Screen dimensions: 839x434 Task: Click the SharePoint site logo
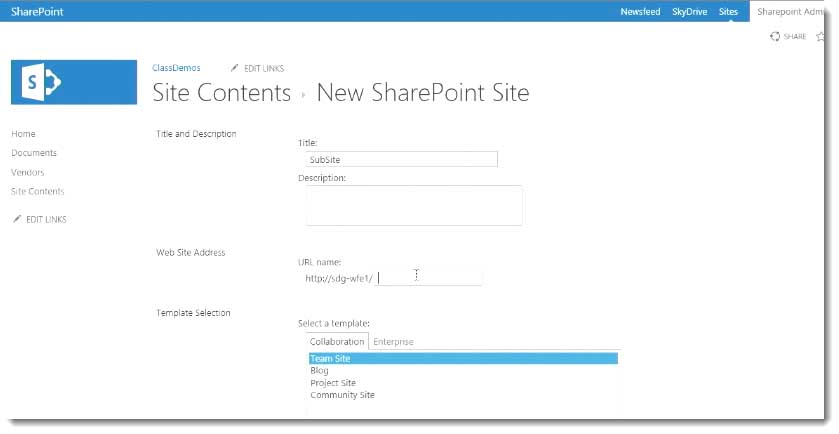[74, 82]
